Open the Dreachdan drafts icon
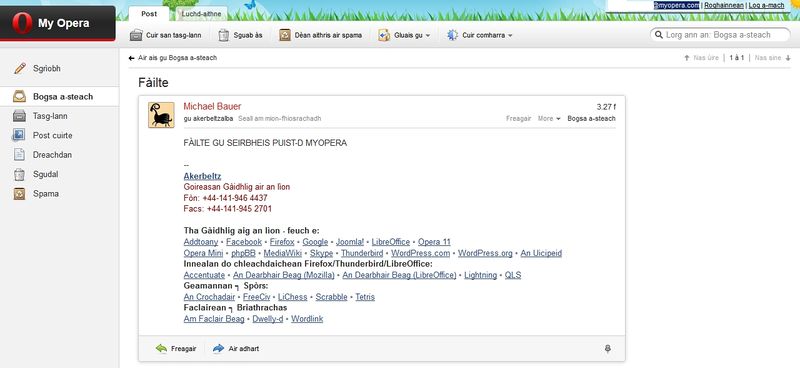Screen dimensions: 800x368 pyautogui.click(x=19, y=155)
